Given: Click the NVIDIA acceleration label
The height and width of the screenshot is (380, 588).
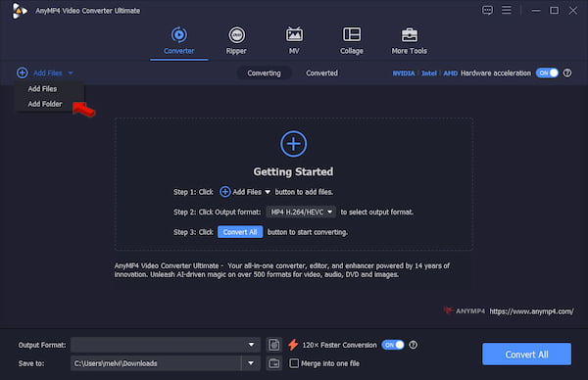Looking at the screenshot, I should 404,73.
